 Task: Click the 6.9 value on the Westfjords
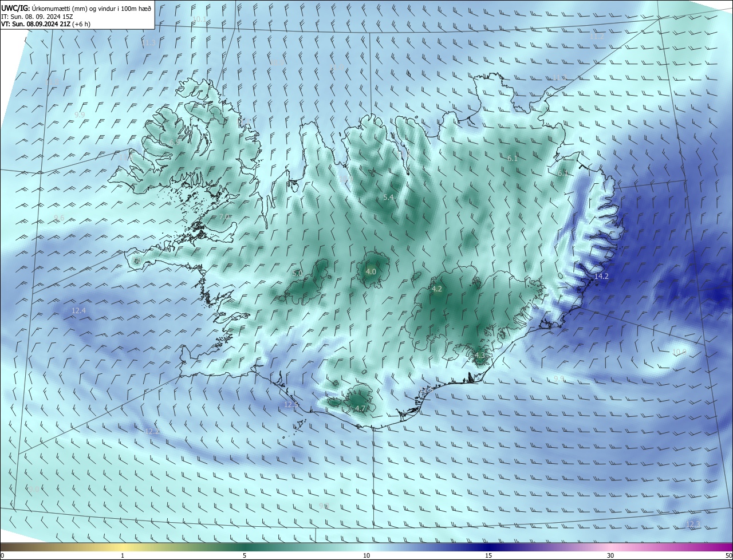[x=174, y=142]
